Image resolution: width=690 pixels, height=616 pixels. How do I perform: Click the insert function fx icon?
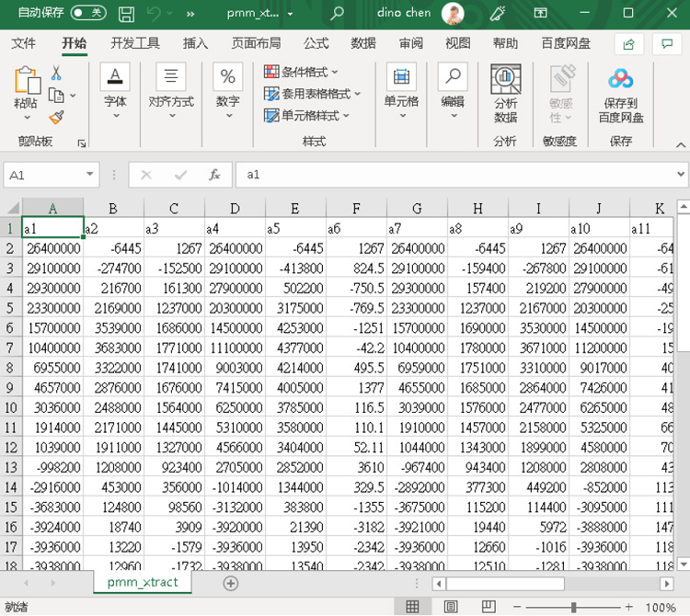tap(214, 175)
